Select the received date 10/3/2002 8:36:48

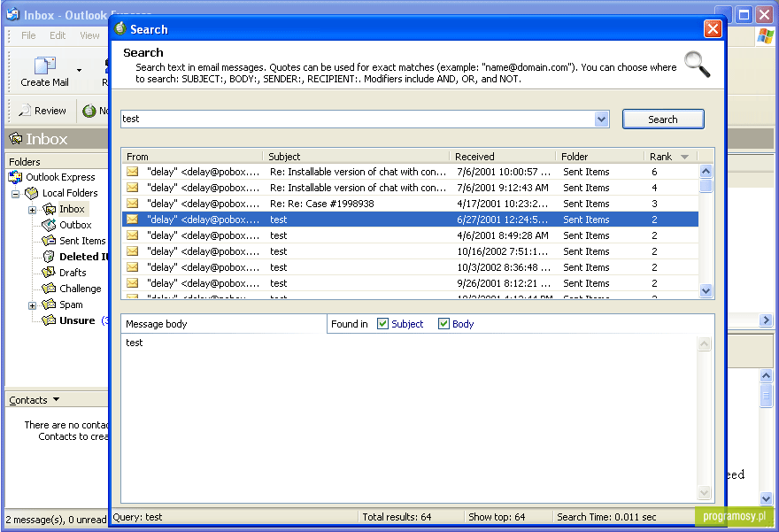pyautogui.click(x=504, y=267)
